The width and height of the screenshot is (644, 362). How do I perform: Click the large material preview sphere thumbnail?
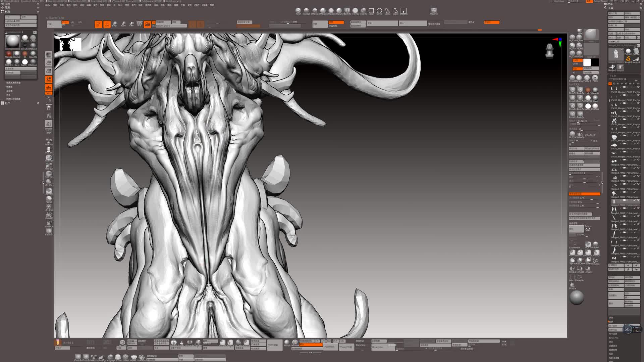(13, 42)
